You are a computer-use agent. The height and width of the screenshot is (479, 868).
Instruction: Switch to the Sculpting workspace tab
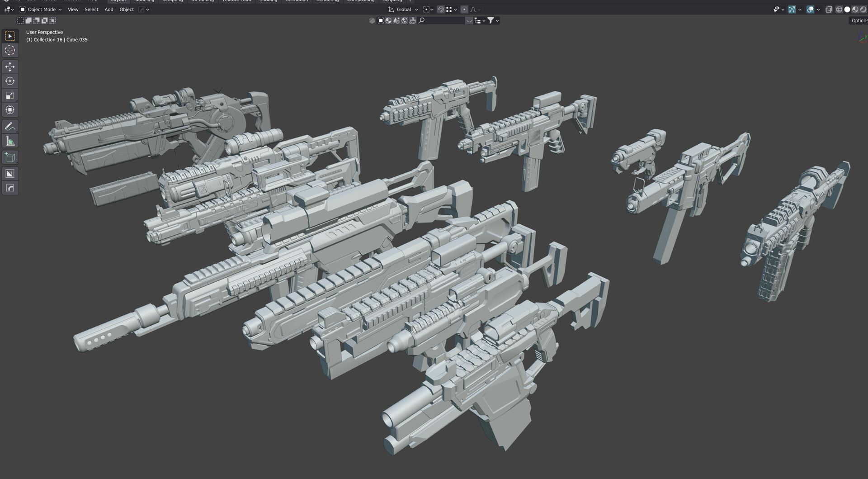172,1
